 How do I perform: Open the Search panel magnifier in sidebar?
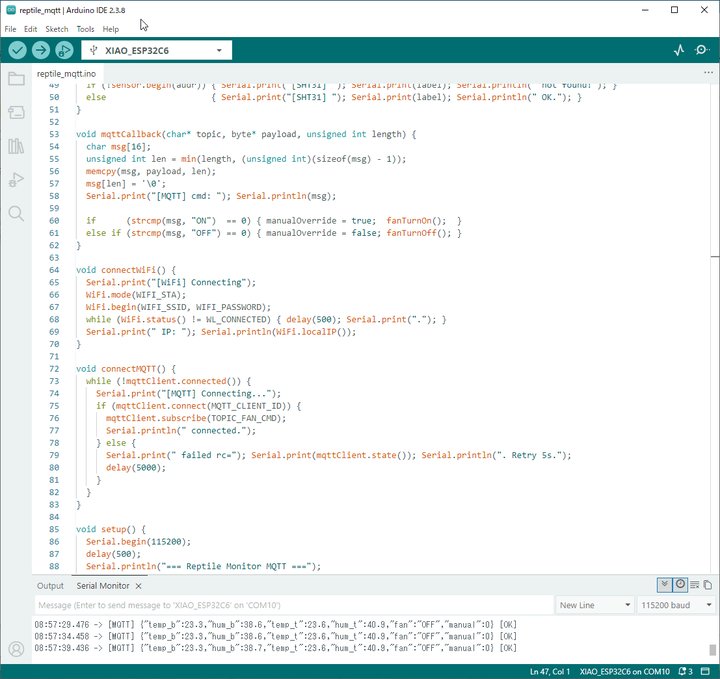tap(16, 213)
